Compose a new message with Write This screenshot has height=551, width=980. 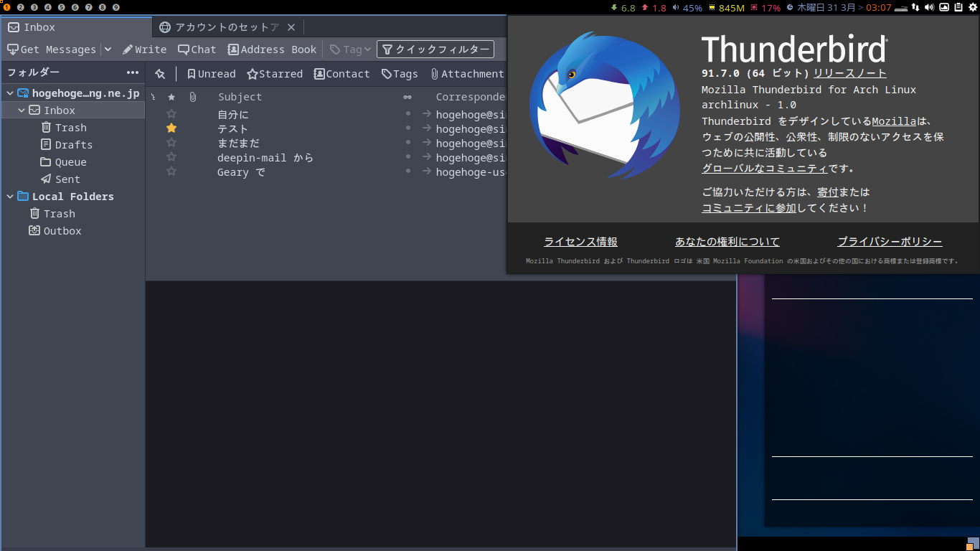point(144,50)
